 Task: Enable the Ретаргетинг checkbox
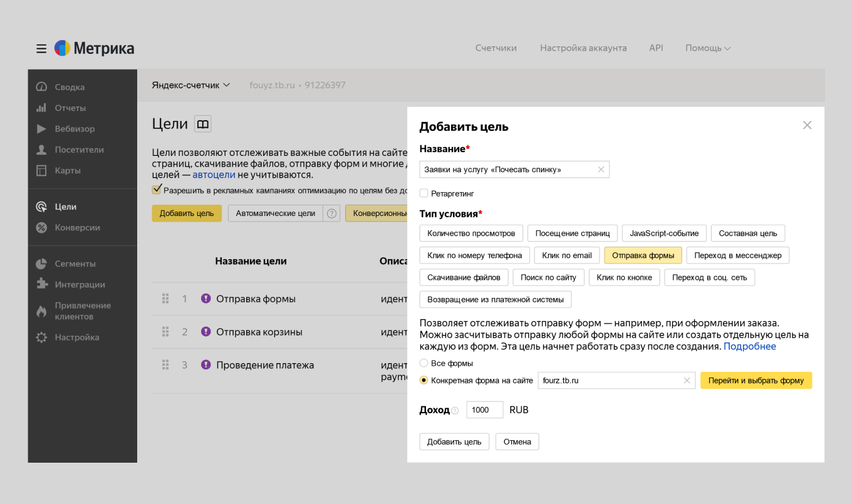[x=424, y=193]
